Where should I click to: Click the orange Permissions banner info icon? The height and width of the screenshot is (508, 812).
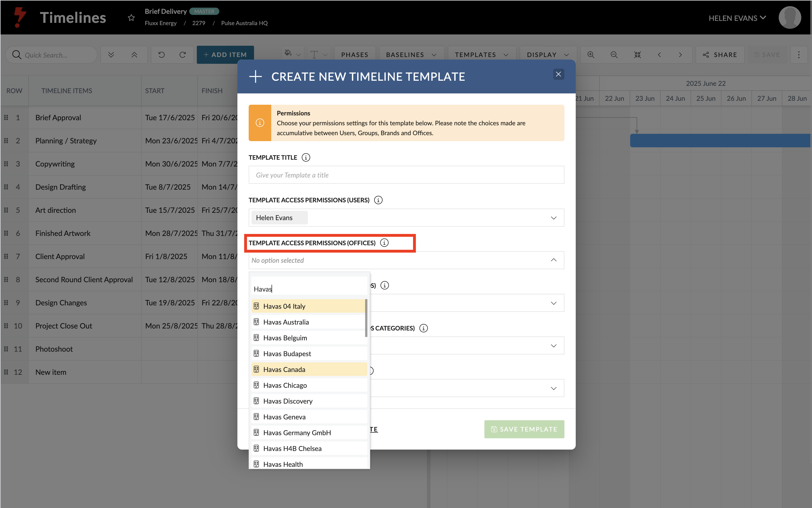coord(260,123)
